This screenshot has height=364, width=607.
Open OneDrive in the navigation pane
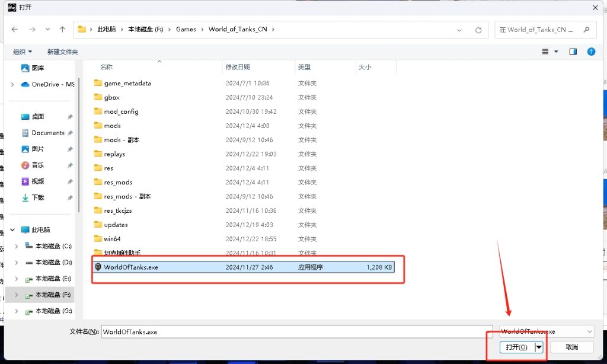click(x=47, y=84)
